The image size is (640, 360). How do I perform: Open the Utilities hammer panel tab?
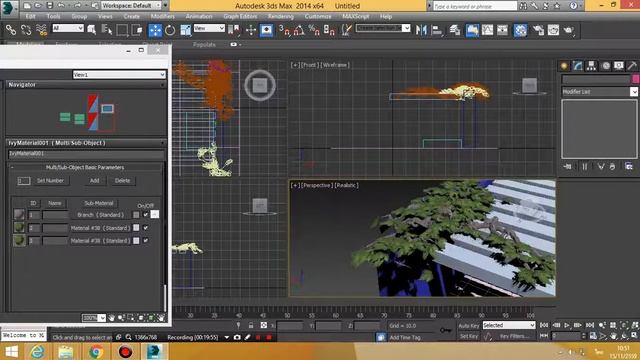[x=632, y=66]
